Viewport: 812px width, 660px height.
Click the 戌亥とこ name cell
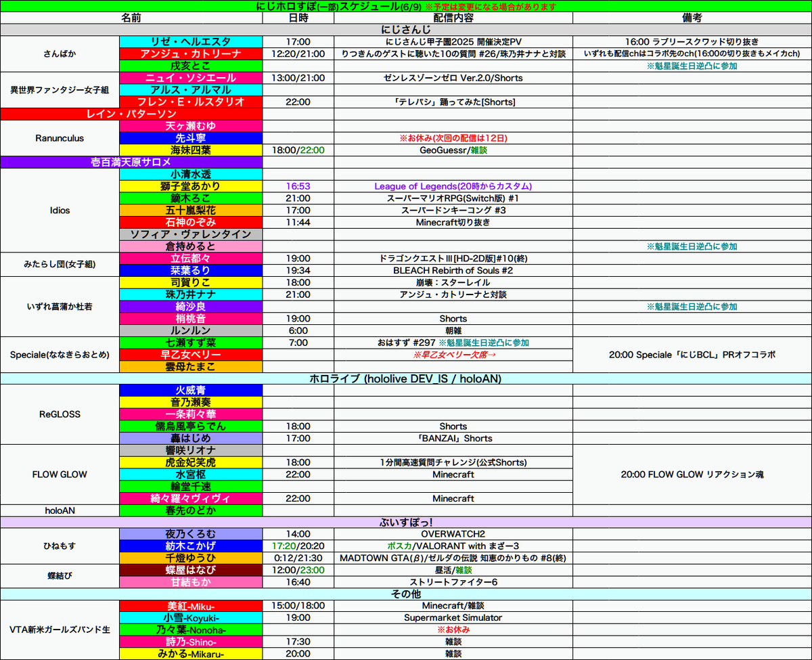pyautogui.click(x=191, y=66)
